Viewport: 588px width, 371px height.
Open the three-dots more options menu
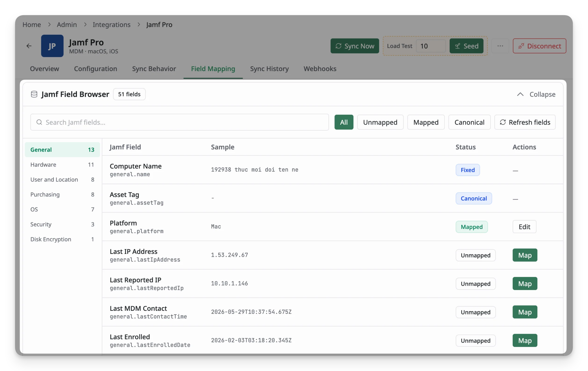[x=500, y=46]
